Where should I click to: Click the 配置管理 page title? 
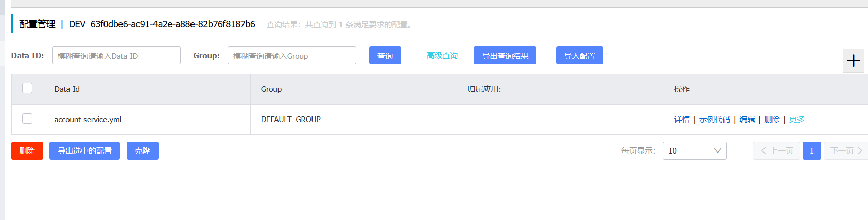[37, 24]
